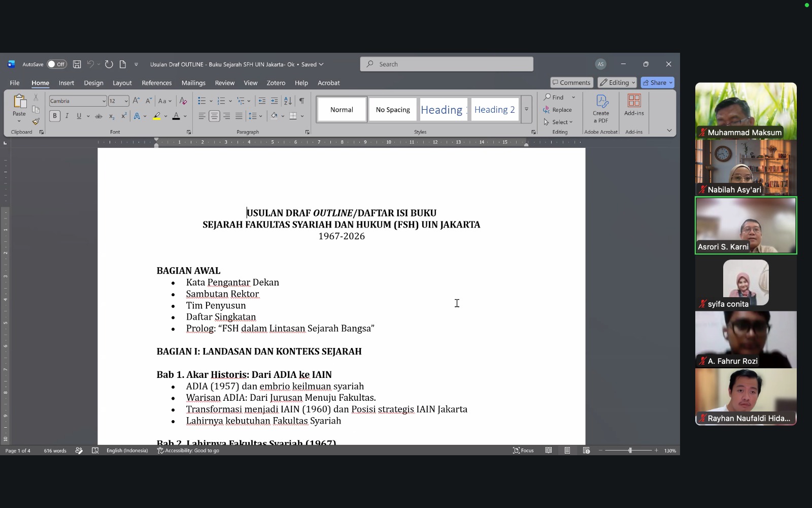
Task: Toggle show paragraph marks (pilcrow)
Action: 301,101
